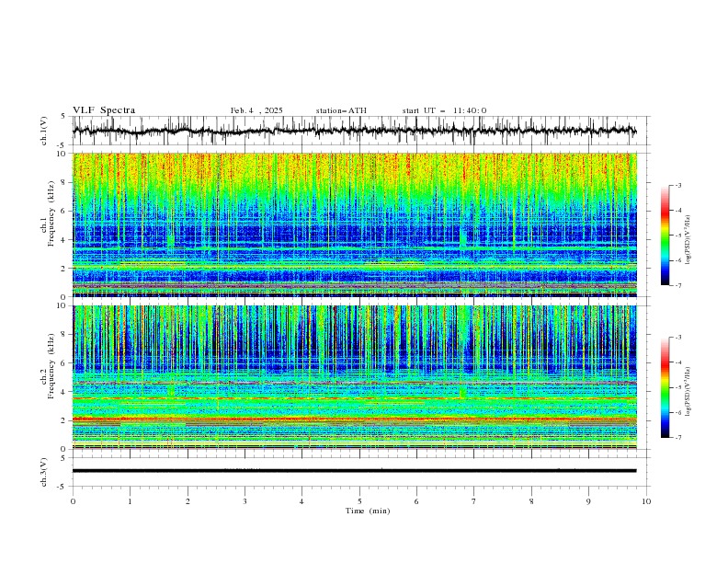Image resolution: width=728 pixels, height=563 pixels.
Task: Click the "VLF Spectra" title text
Action: pyautogui.click(x=104, y=110)
